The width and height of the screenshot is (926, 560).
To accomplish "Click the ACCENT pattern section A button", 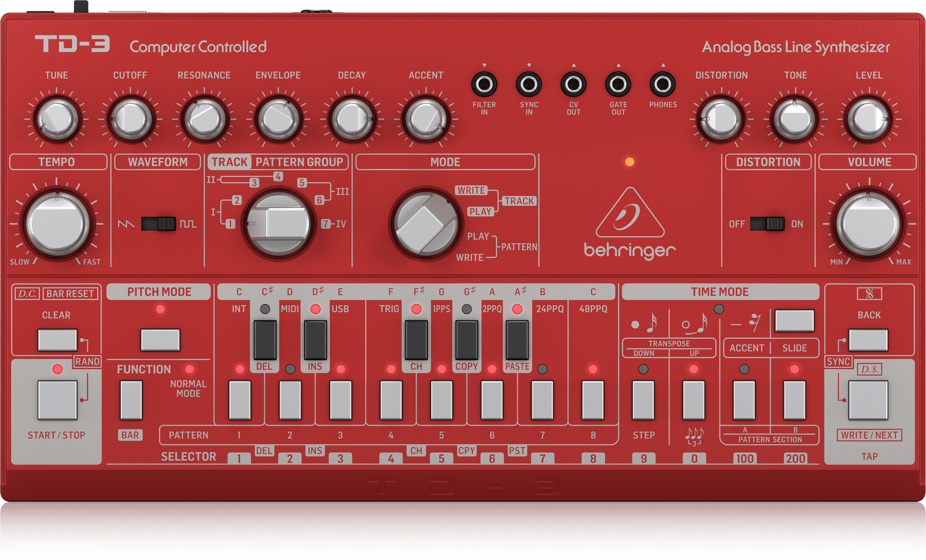I will pyautogui.click(x=744, y=400).
